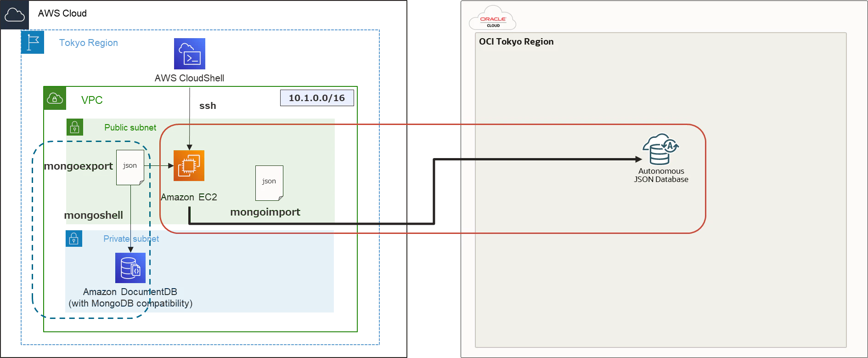Select the Autonomous JSON Database icon
The height and width of the screenshot is (358, 868).
tap(660, 149)
